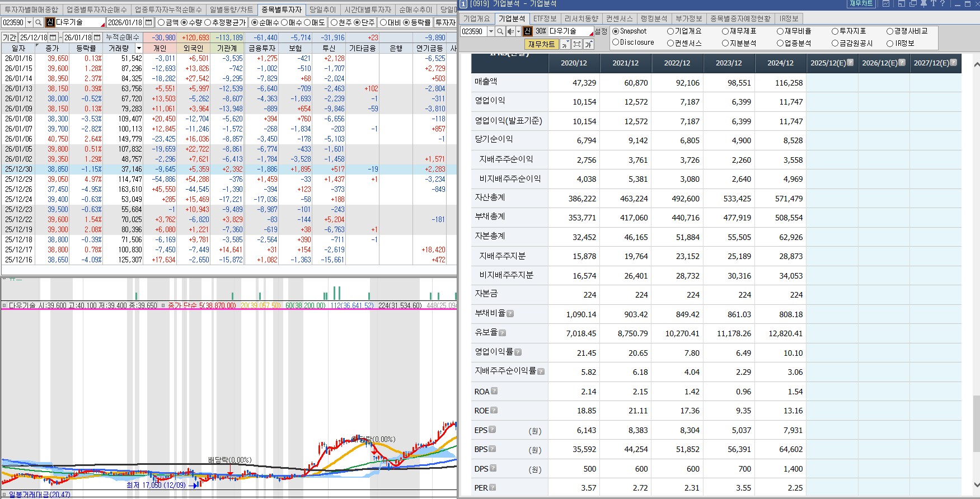Select the 추정평균가 radio button

[208, 22]
